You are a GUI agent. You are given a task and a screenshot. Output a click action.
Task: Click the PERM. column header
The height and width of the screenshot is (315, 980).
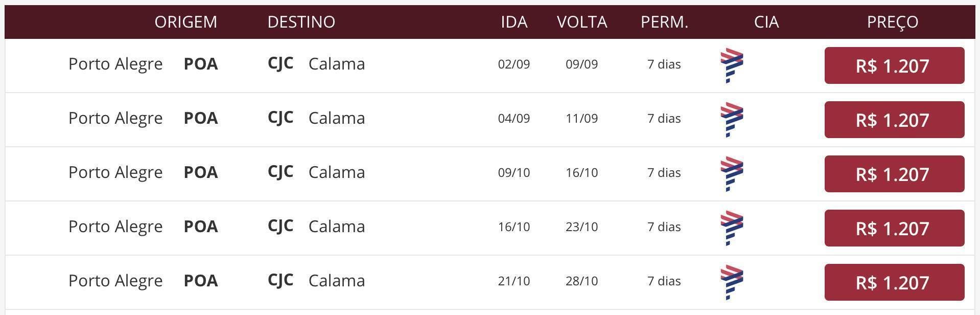[664, 22]
